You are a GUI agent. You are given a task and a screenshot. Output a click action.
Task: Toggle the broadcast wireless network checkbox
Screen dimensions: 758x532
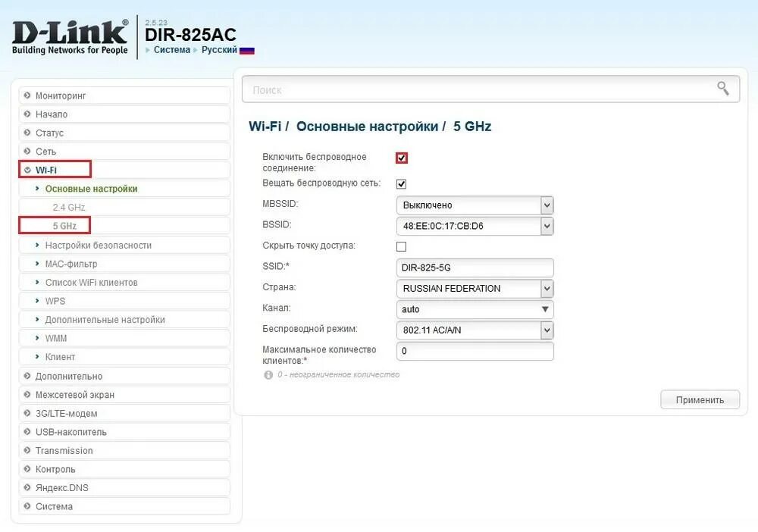tap(401, 184)
